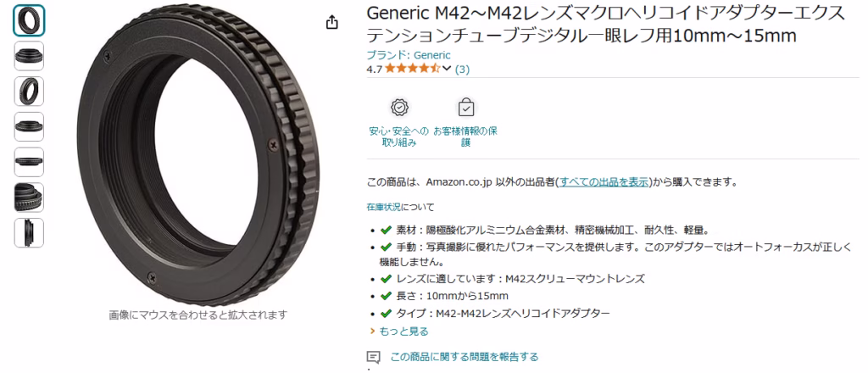Click the 在庫状況 link
The image size is (868, 373).
(x=383, y=207)
